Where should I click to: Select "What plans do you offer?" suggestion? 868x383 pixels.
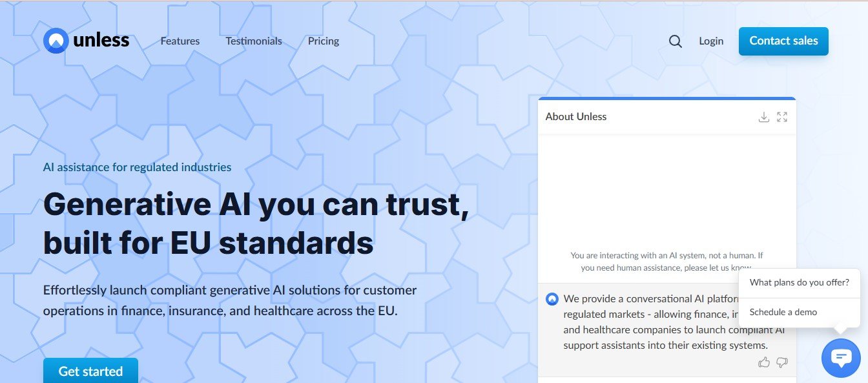coord(800,282)
